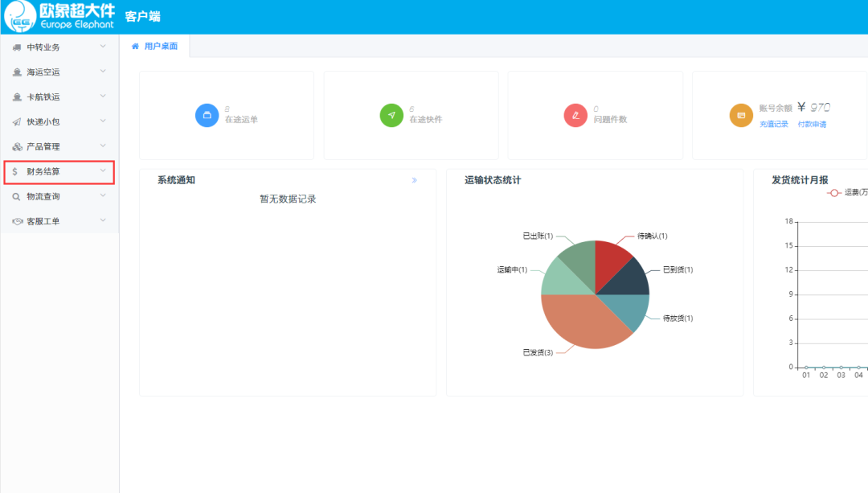
Task: Click the double-arrow icon in 系统通知
Action: [414, 180]
